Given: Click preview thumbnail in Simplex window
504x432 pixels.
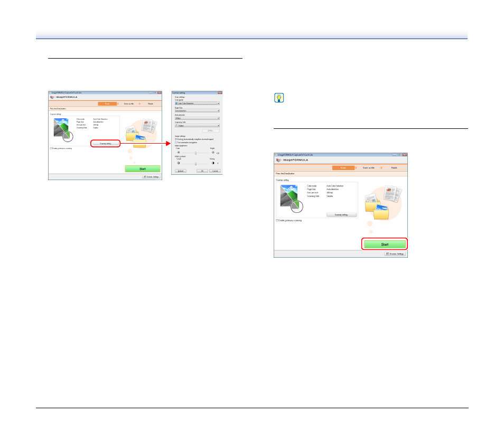Looking at the screenshot, I should click(x=292, y=199).
